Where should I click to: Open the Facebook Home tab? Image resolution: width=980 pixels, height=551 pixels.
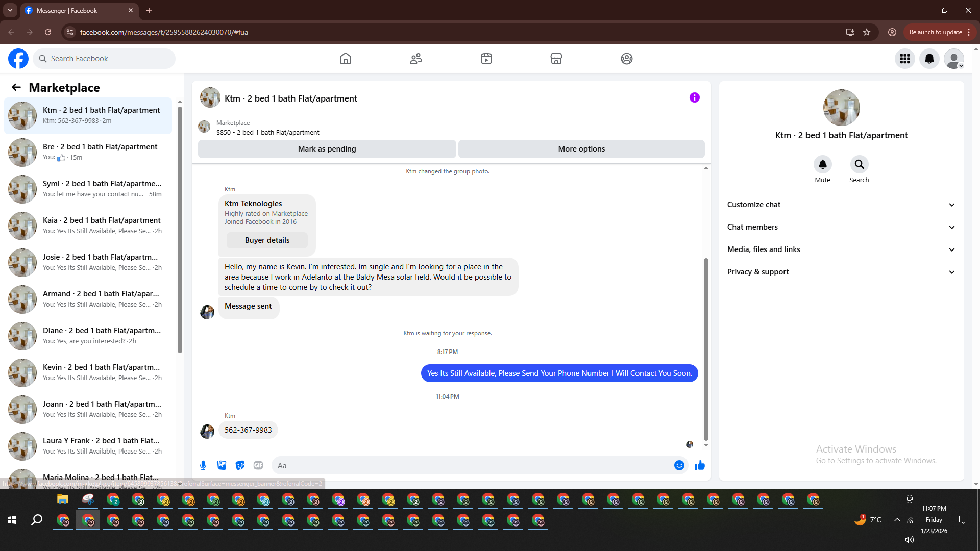[346, 59]
